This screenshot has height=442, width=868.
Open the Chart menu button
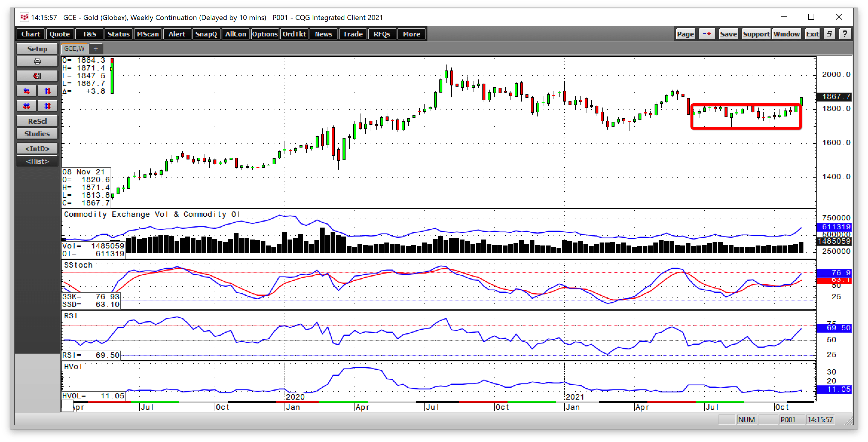[31, 34]
